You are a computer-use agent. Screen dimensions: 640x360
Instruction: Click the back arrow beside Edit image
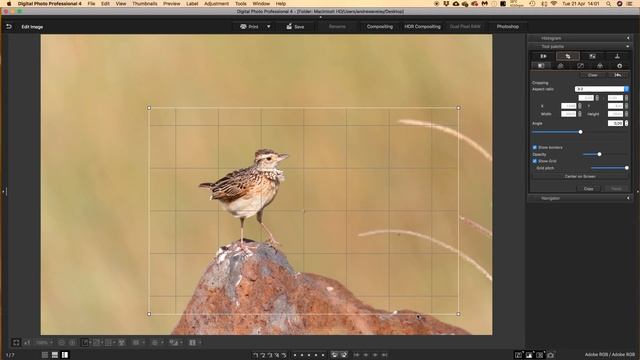click(9, 27)
